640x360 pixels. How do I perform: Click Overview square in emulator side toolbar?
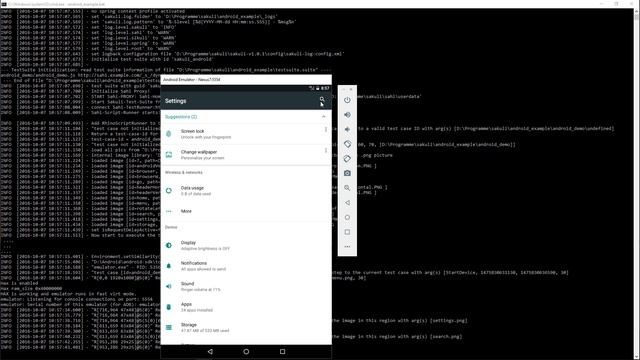click(x=347, y=232)
